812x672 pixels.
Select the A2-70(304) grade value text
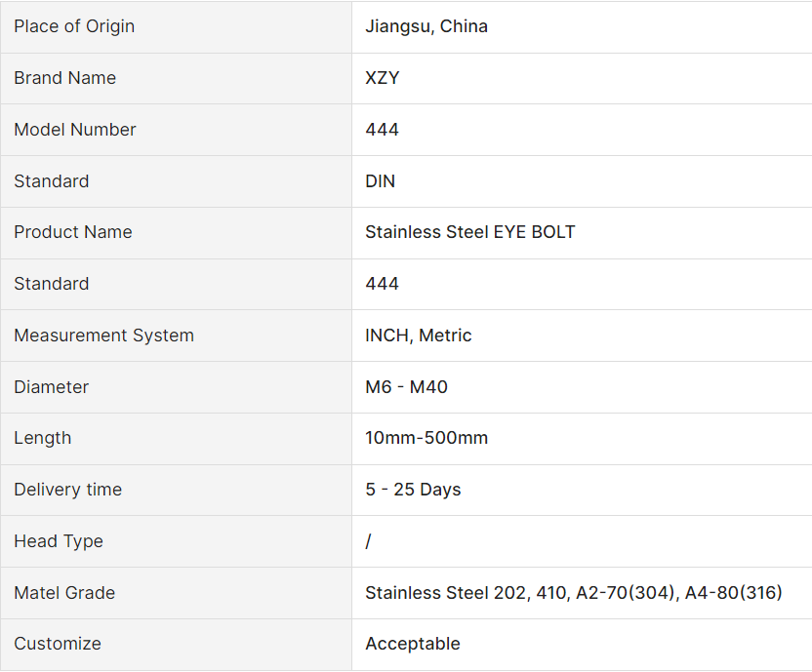(627, 593)
